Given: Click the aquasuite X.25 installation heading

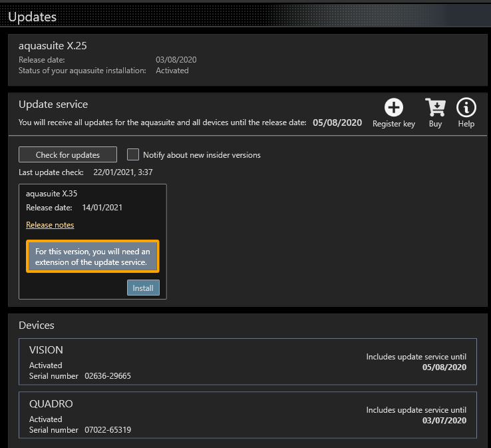Looking at the screenshot, I should pos(53,46).
